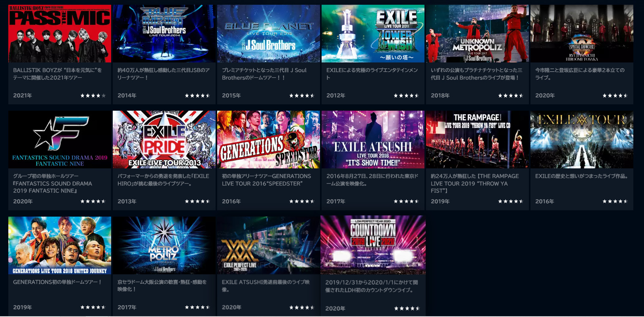This screenshot has width=644, height=317.
Task: Open EXILE PERFECT LIVE thumbnail
Action: (269, 245)
